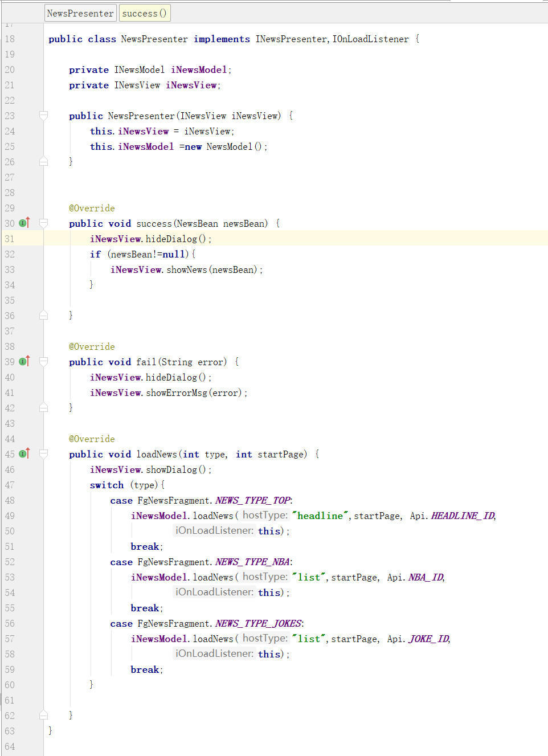548x756 pixels.
Task: Click class name NewsPresenter on line 18
Action: click(x=154, y=39)
